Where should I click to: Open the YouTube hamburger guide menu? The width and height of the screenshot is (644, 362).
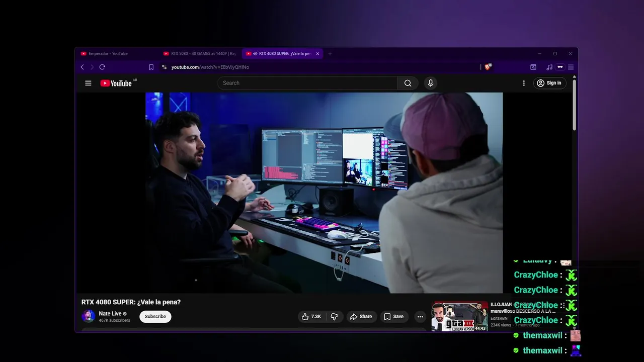coord(88,83)
